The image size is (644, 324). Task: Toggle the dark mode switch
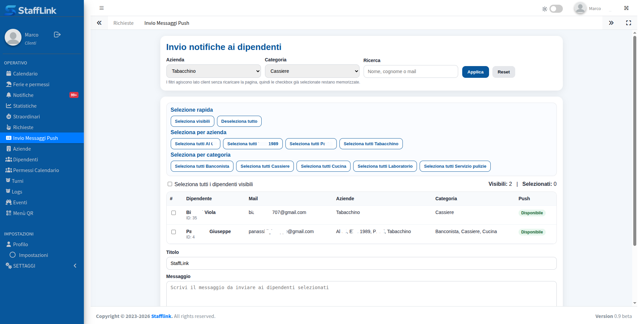pyautogui.click(x=556, y=9)
